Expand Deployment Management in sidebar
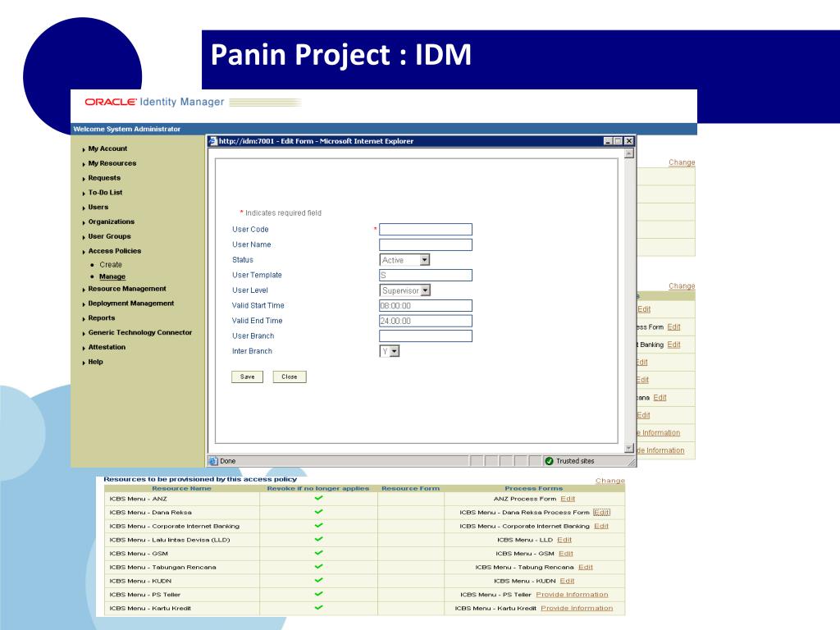Viewport: 840px width, 630px height. tap(130, 304)
